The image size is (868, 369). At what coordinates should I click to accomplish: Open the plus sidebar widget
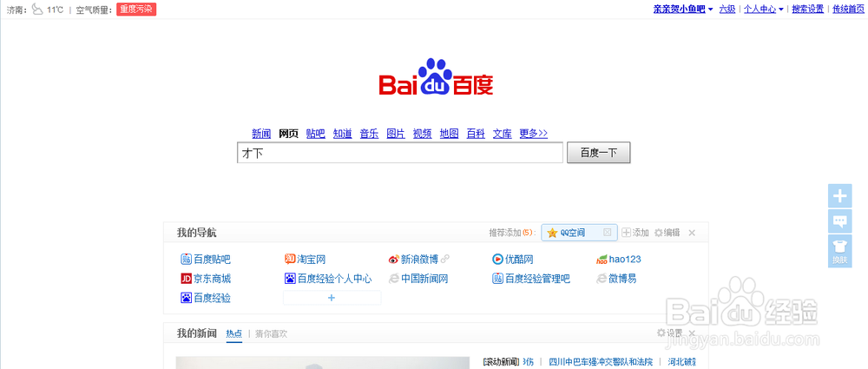(839, 195)
